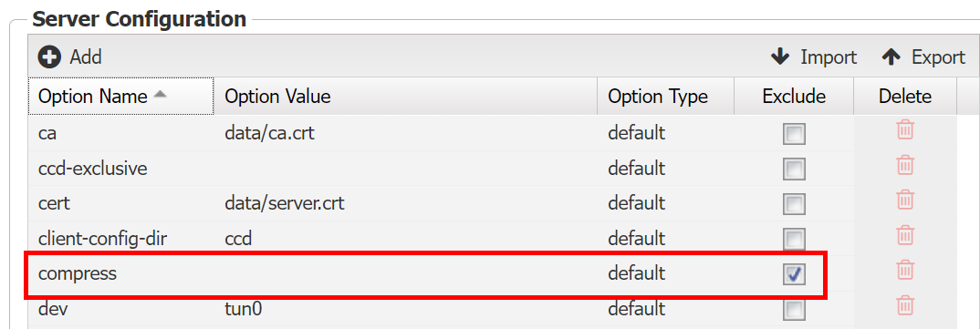This screenshot has width=980, height=329.
Task: Remove the cert row using trash icon
Action: (905, 200)
